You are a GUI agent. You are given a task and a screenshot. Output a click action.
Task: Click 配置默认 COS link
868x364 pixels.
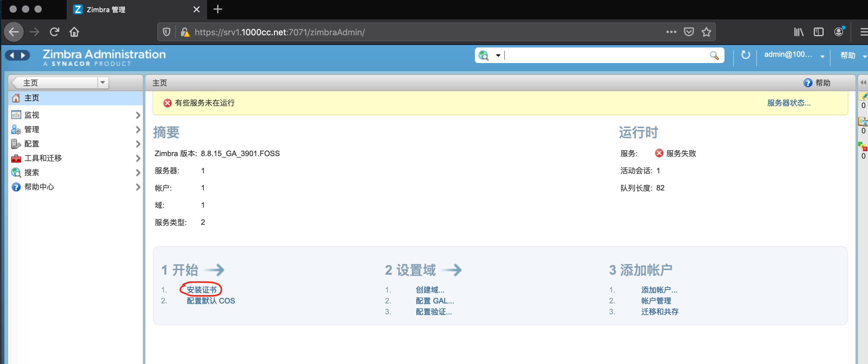[211, 301]
